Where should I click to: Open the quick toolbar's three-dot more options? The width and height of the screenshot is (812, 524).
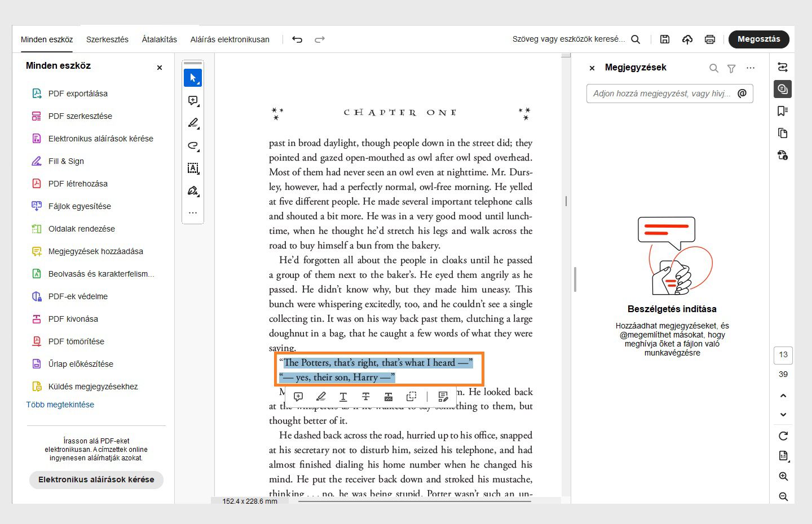click(193, 213)
